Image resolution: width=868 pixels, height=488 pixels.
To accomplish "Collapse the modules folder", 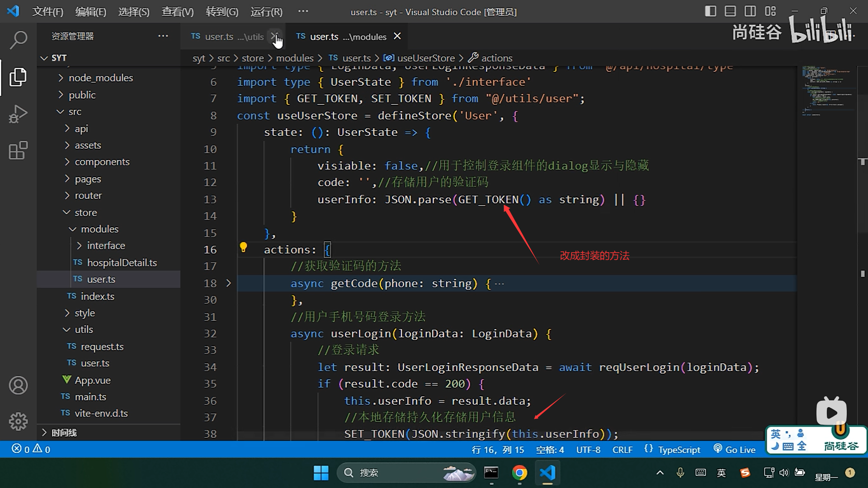I will pyautogui.click(x=99, y=229).
